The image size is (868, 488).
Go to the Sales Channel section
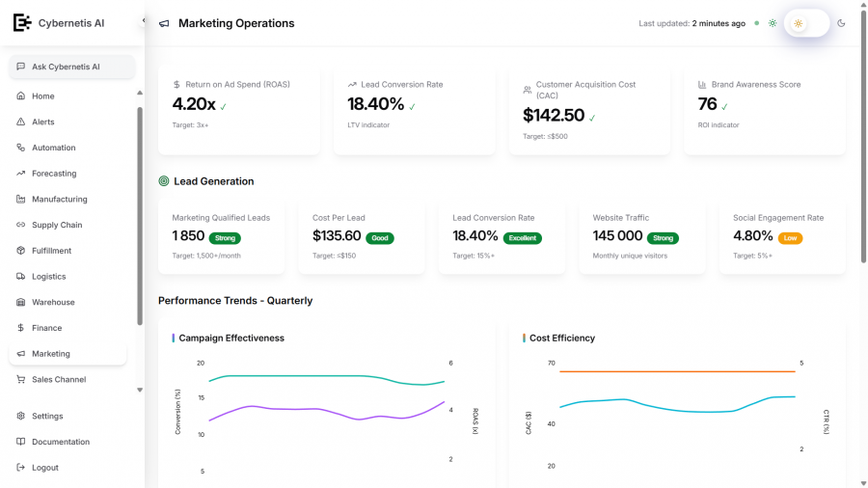tap(58, 380)
